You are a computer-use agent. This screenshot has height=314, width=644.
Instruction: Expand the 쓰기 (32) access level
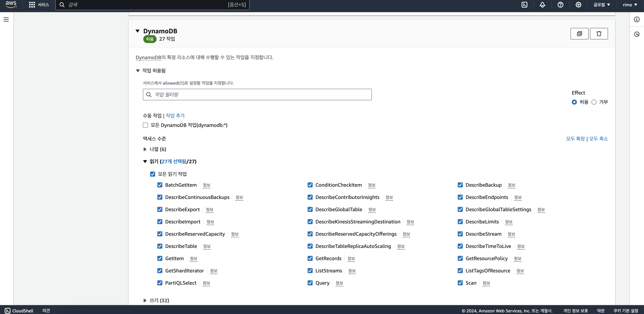click(145, 300)
